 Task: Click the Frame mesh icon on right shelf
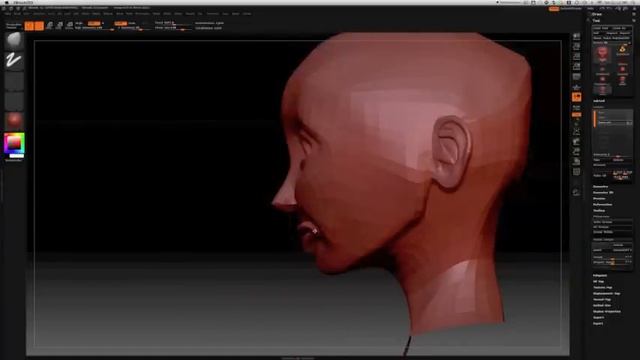(x=576, y=132)
